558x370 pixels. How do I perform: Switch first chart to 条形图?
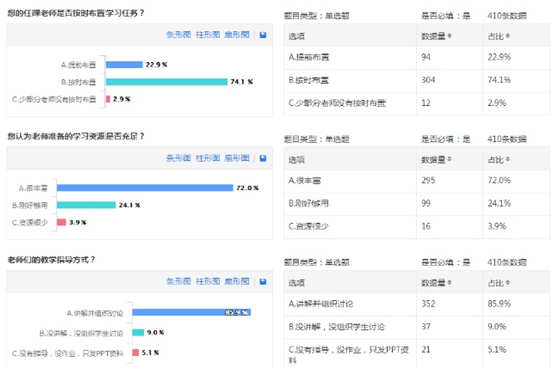tap(179, 35)
